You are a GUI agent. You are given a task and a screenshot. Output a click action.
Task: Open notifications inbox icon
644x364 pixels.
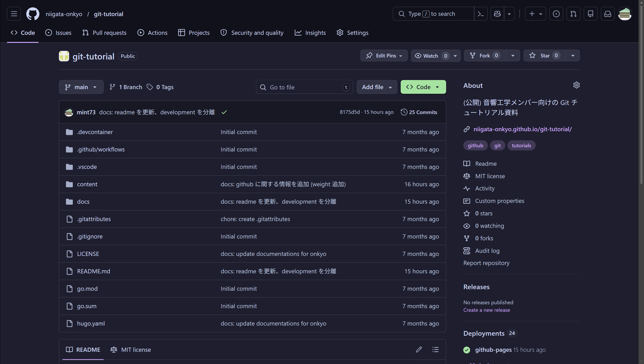pyautogui.click(x=608, y=14)
